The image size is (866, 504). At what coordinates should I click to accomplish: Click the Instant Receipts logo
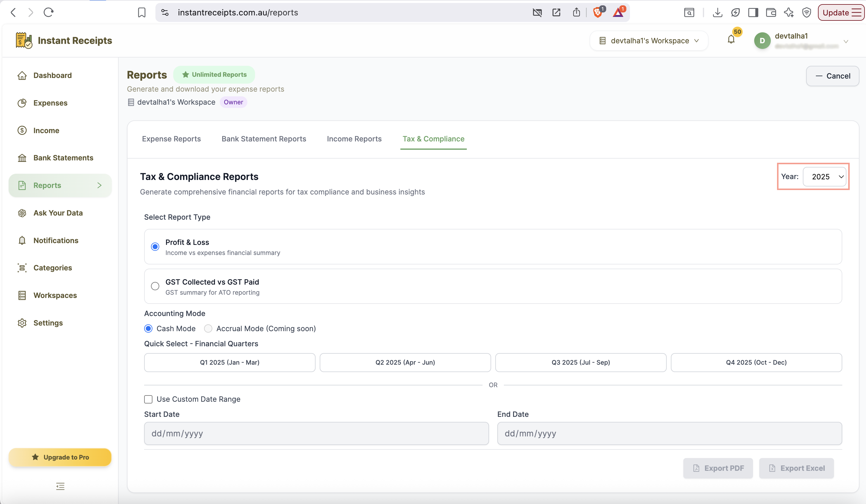click(x=24, y=41)
